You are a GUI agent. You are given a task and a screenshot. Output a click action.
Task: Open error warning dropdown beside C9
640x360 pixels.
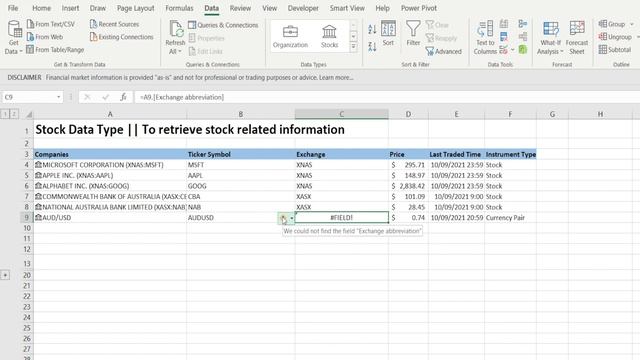(291, 218)
